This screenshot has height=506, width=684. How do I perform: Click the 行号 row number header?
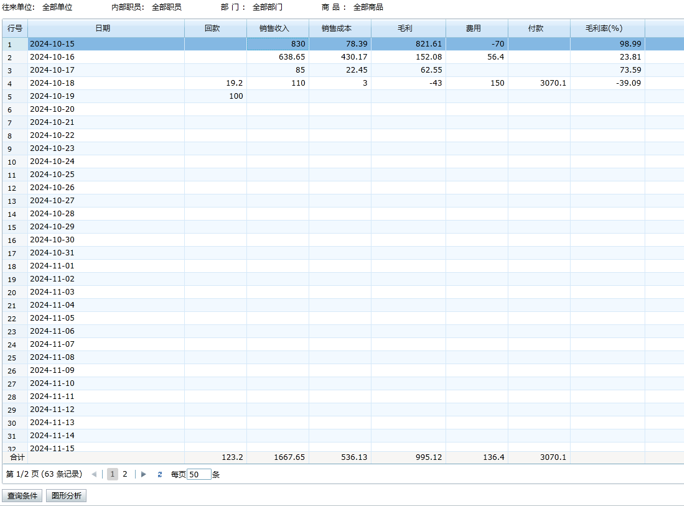[x=14, y=29]
